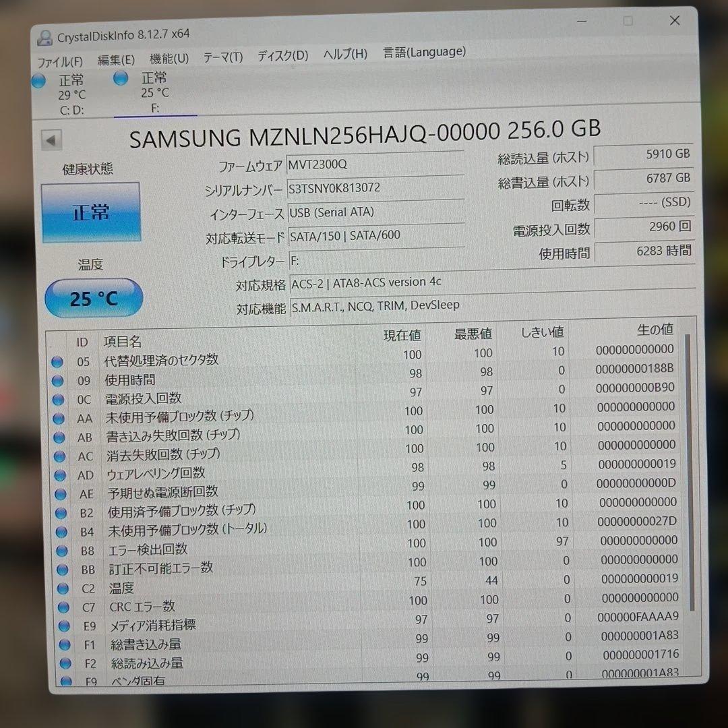728x728 pixels.
Task: Open the ディスク(D) menu
Action: click(282, 56)
